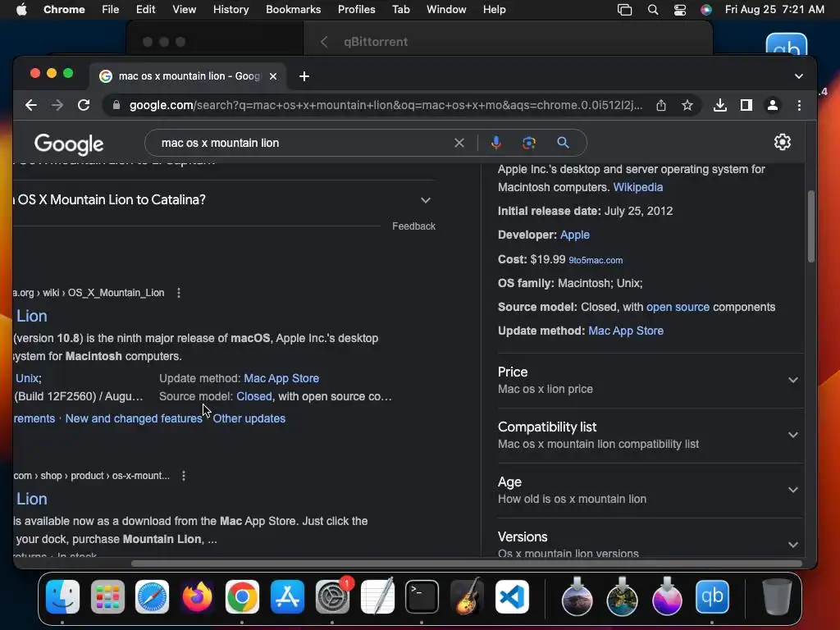Open the Bookmarks menu

(x=293, y=10)
